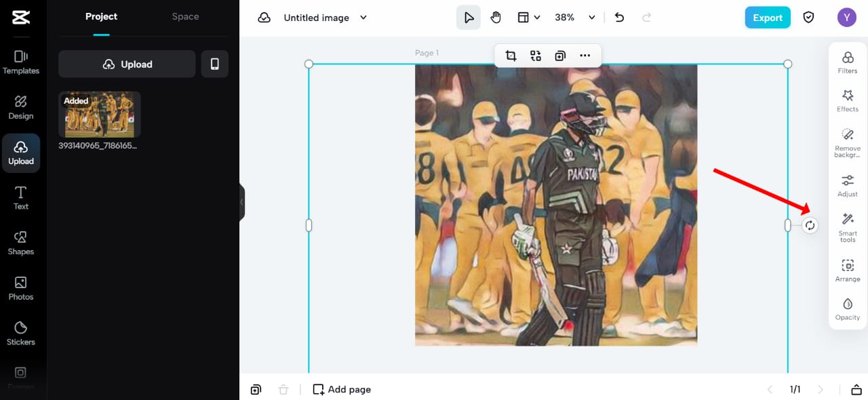
Task: Open the Arrange panel
Action: coord(848,271)
